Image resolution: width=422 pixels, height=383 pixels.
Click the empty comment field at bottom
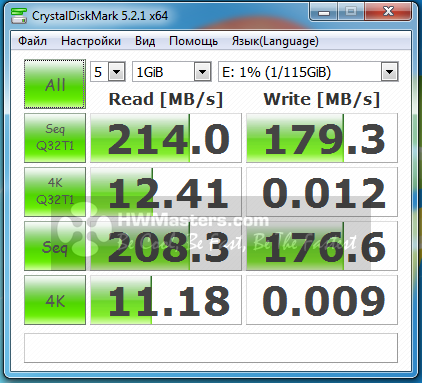point(211,348)
